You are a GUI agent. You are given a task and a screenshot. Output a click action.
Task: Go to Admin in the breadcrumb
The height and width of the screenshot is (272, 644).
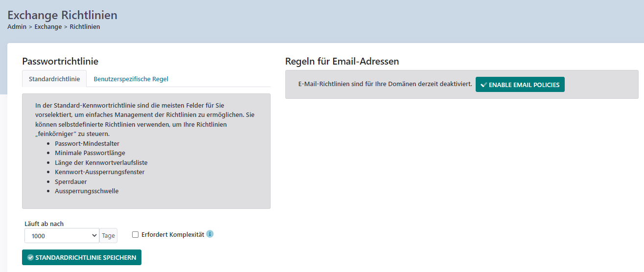coord(17,27)
